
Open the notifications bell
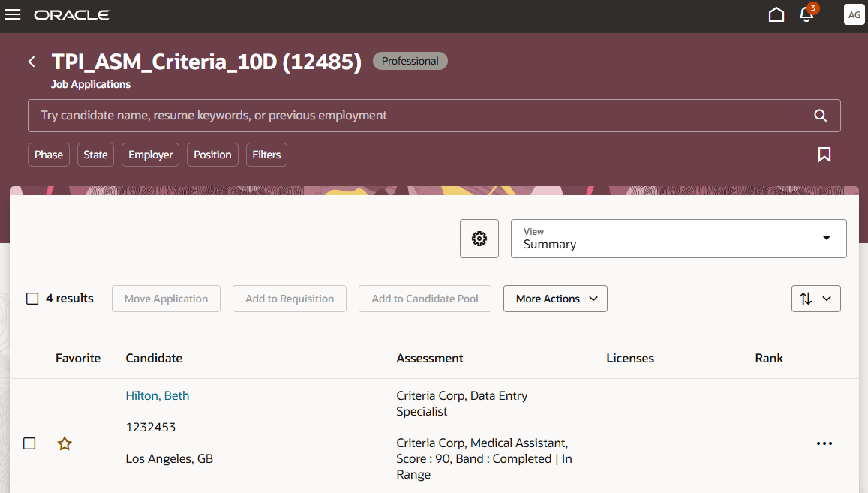click(806, 15)
